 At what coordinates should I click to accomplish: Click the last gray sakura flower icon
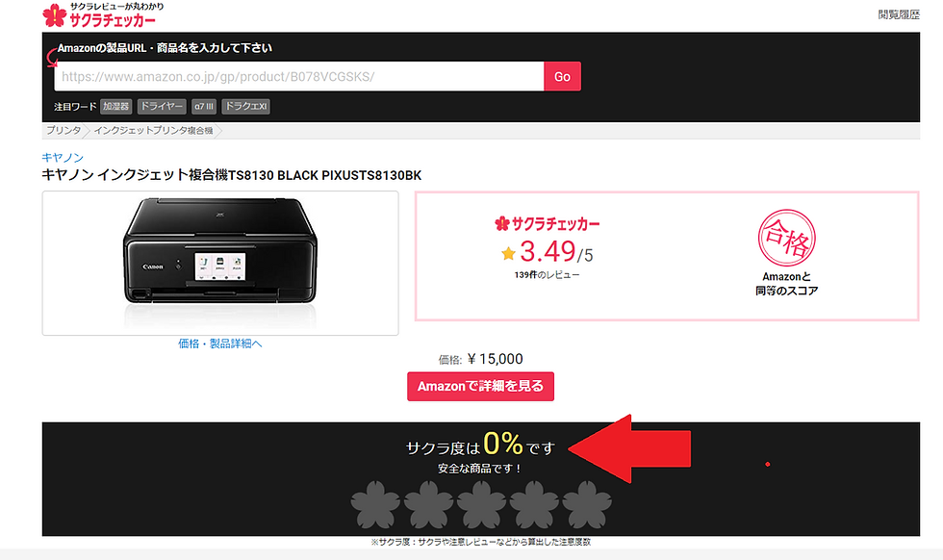click(x=587, y=504)
